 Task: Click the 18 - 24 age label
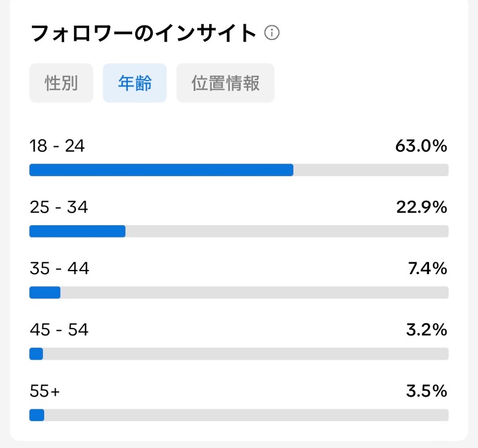[57, 146]
